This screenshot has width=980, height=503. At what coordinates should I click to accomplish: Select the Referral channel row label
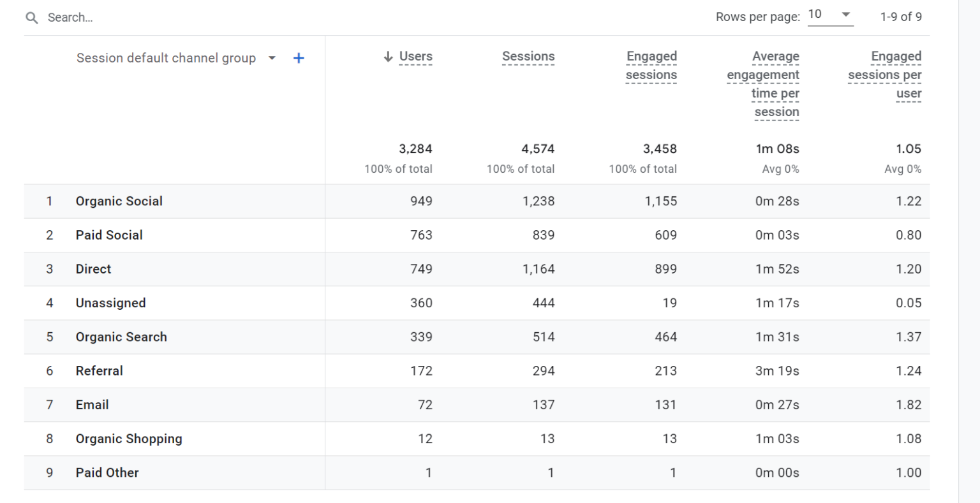pos(99,371)
